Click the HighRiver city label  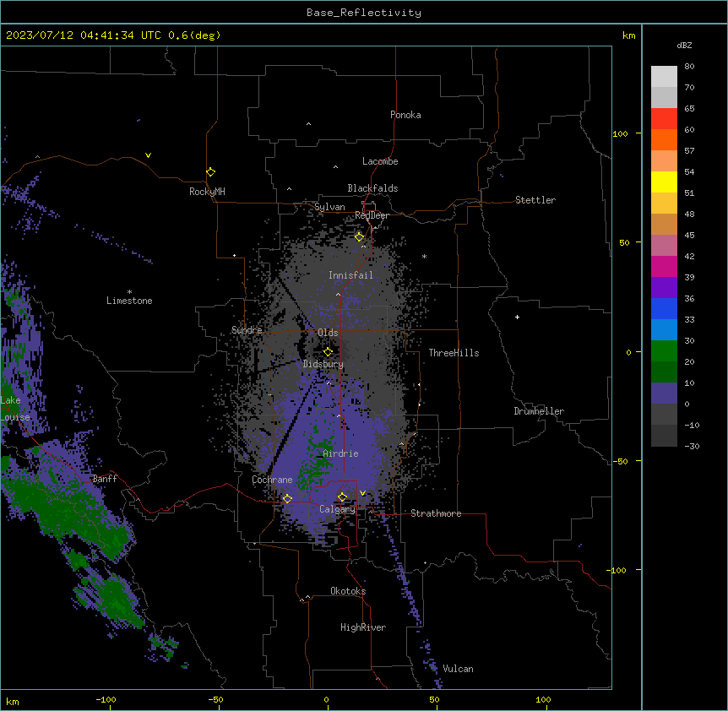tap(362, 627)
